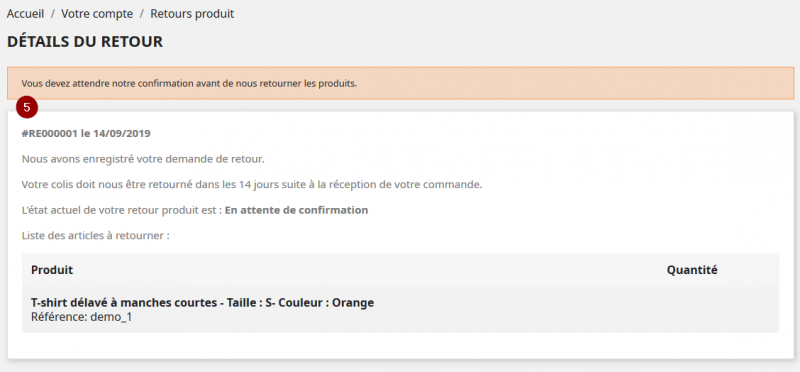Select the T-shirt délavé product name

click(x=203, y=303)
